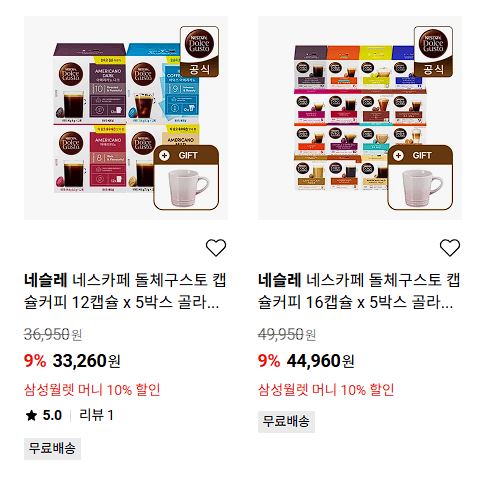Click the 44,960원 sale price
Screen dimensions: 478x480
point(321,361)
